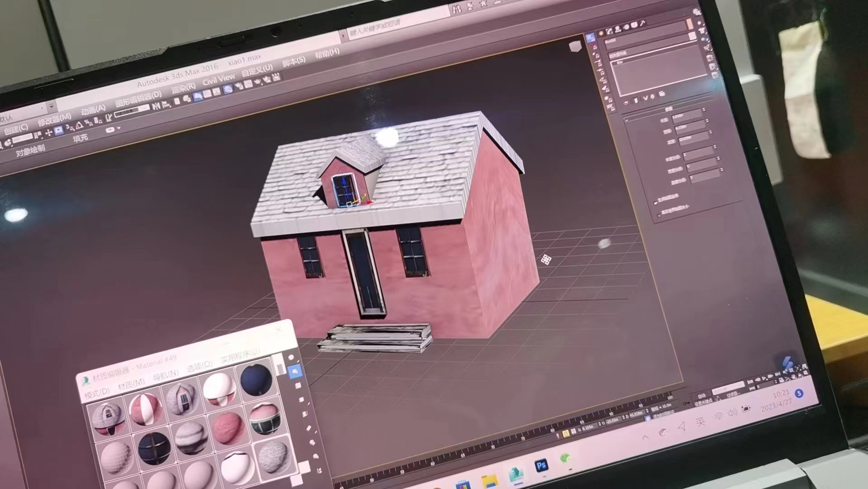This screenshot has height=489, width=868.
Task: Toggle the 生成贴图坐标 checkbox
Action: click(655, 202)
